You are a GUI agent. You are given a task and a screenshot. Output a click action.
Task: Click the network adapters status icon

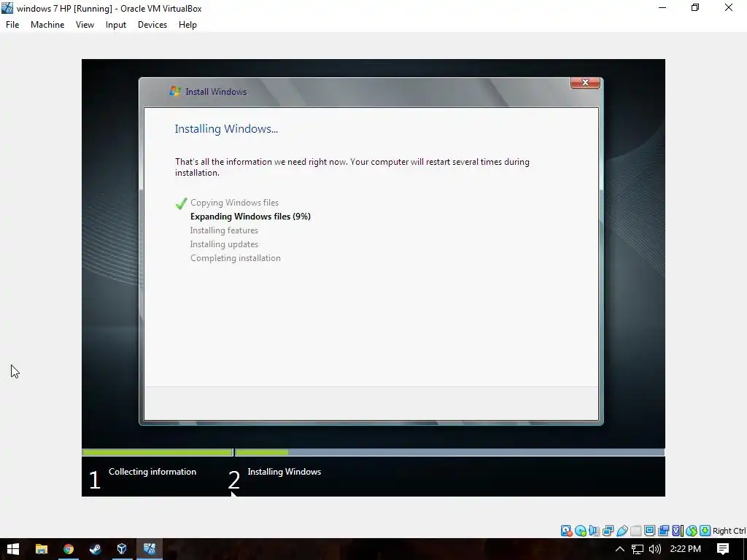[x=608, y=531]
